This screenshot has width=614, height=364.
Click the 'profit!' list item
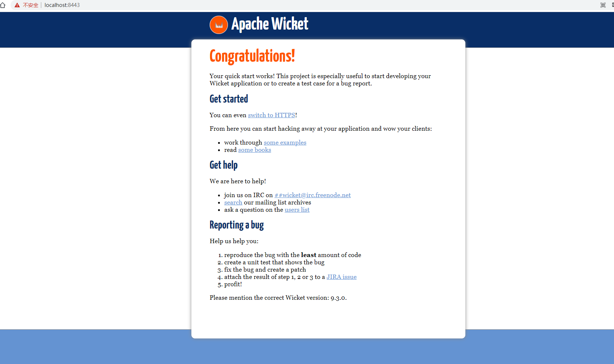(233, 284)
